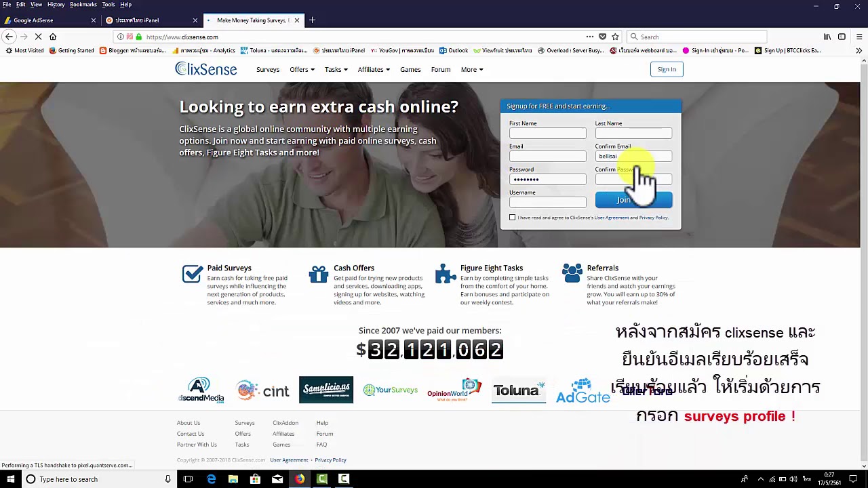Click the Firefox icon in taskbar
The width and height of the screenshot is (868, 488).
click(x=300, y=479)
